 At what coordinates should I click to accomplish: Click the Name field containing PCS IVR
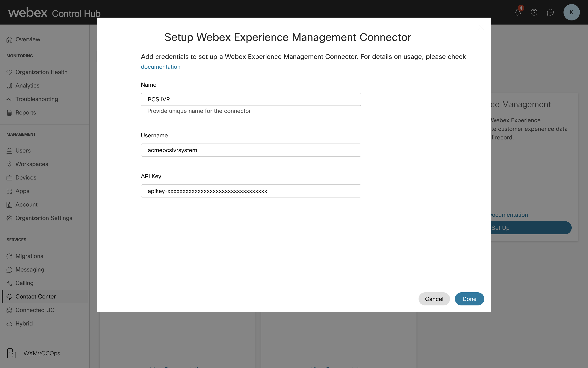pyautogui.click(x=251, y=99)
